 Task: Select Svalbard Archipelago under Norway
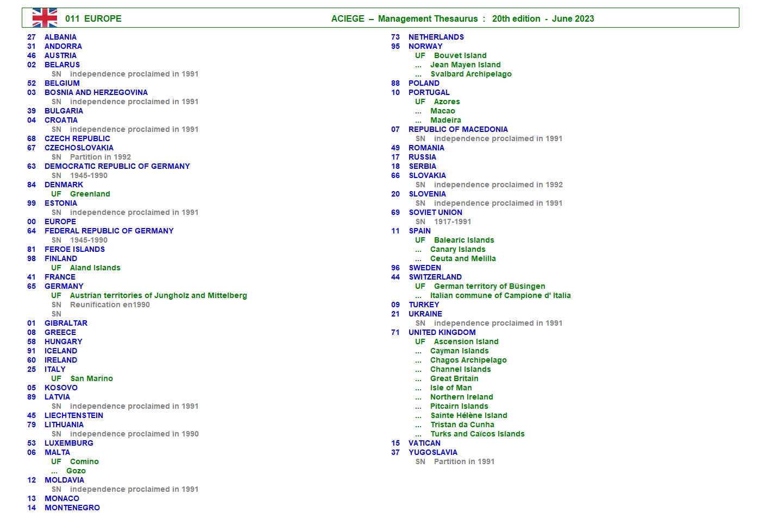tap(470, 74)
